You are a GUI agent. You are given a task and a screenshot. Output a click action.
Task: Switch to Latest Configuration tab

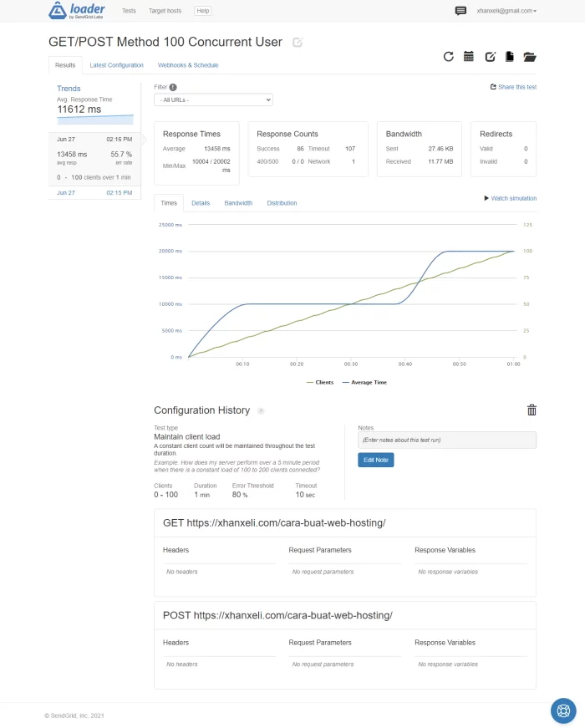point(116,65)
